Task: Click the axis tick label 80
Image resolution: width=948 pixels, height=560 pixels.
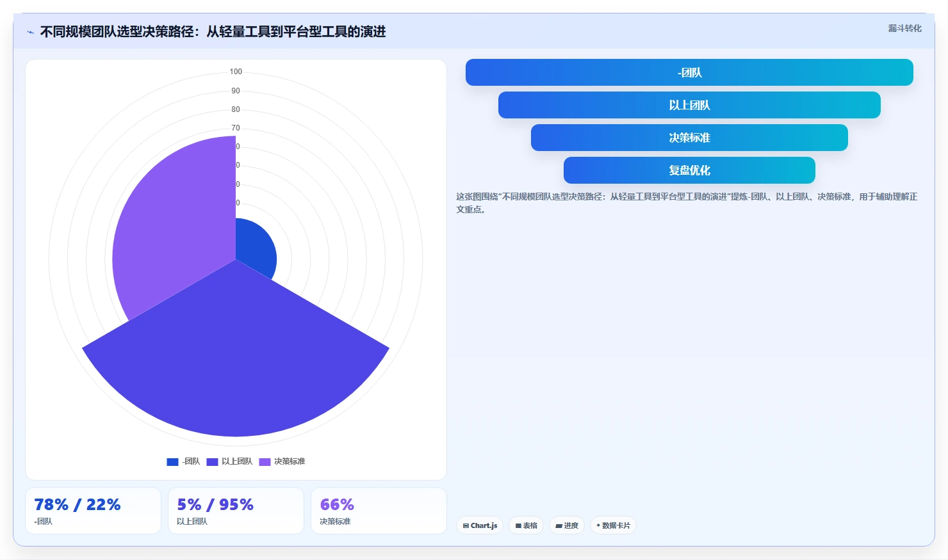Action: coord(236,109)
